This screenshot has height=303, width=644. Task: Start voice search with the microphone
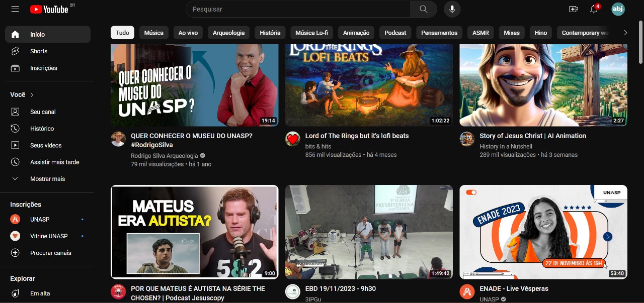[x=452, y=9]
